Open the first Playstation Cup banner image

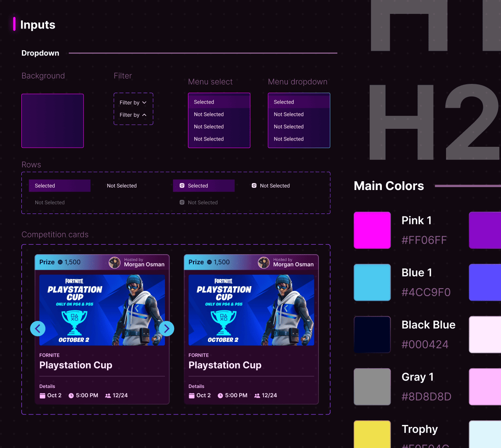(x=102, y=310)
